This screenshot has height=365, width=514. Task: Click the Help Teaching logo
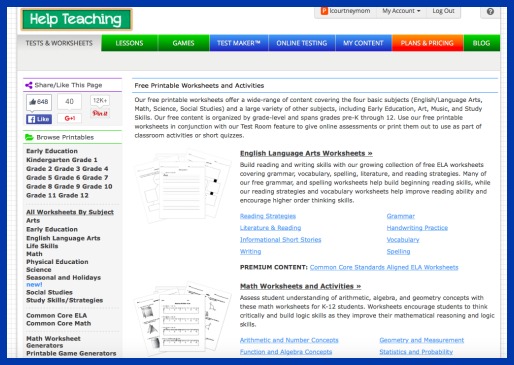[x=76, y=19]
